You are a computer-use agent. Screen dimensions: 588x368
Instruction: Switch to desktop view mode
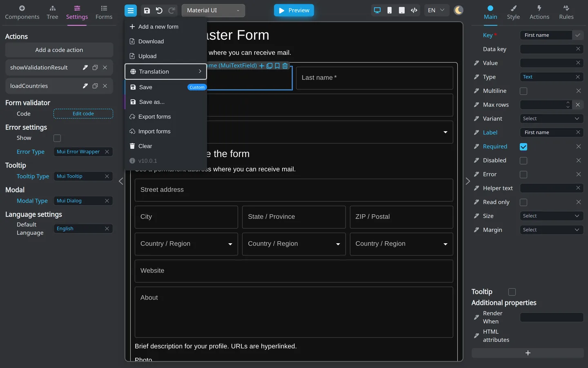click(377, 10)
